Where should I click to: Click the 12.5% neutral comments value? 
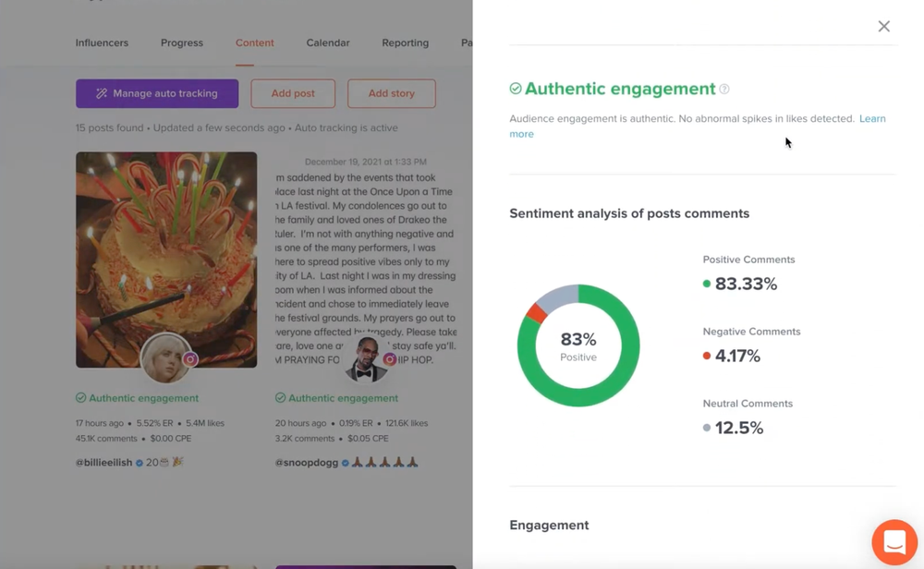click(x=739, y=428)
